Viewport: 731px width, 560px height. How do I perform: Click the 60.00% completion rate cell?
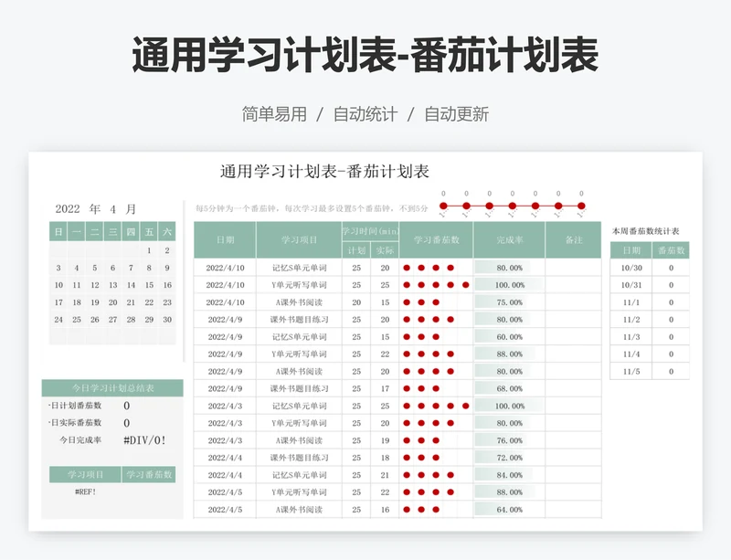click(510, 337)
